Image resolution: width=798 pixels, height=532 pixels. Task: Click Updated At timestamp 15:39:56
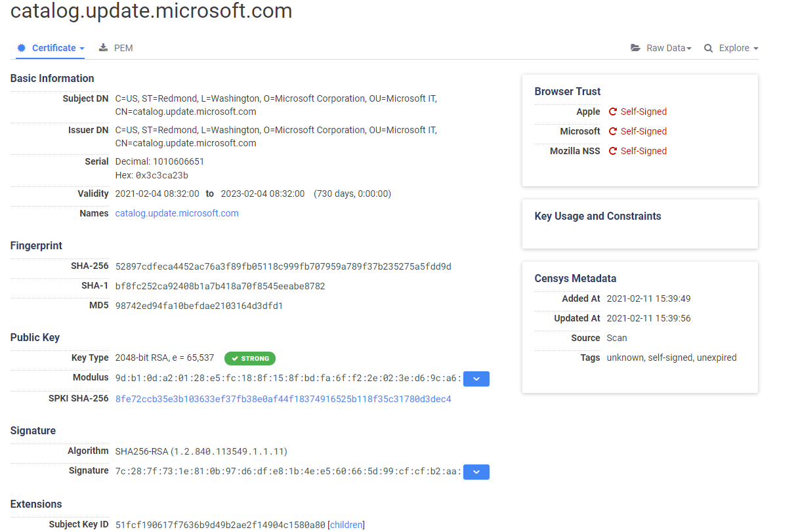pos(649,318)
